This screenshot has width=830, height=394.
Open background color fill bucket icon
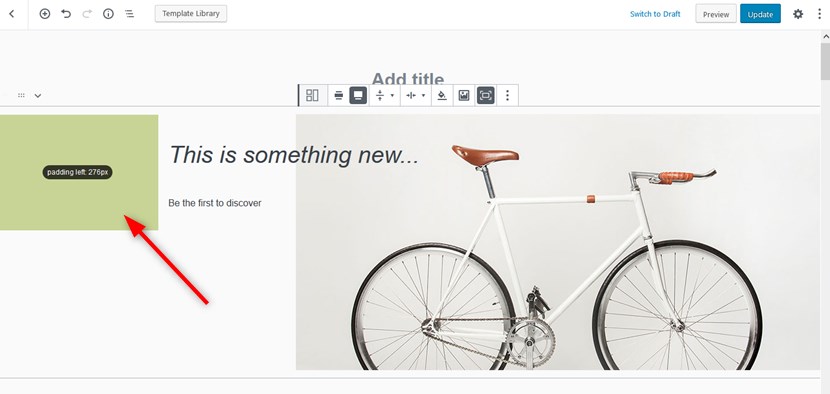pyautogui.click(x=442, y=95)
